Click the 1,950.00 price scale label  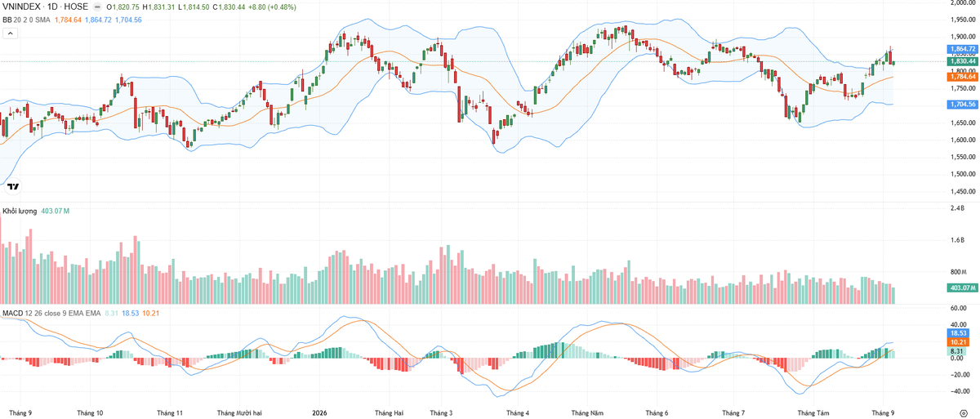[x=964, y=20]
